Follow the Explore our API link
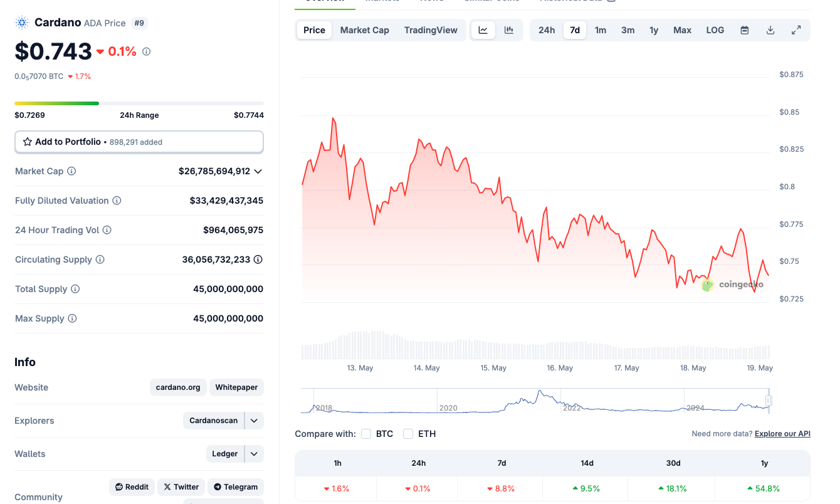 (x=782, y=434)
